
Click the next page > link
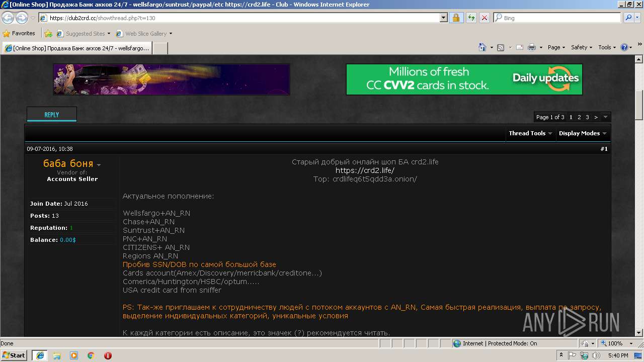pos(596,117)
